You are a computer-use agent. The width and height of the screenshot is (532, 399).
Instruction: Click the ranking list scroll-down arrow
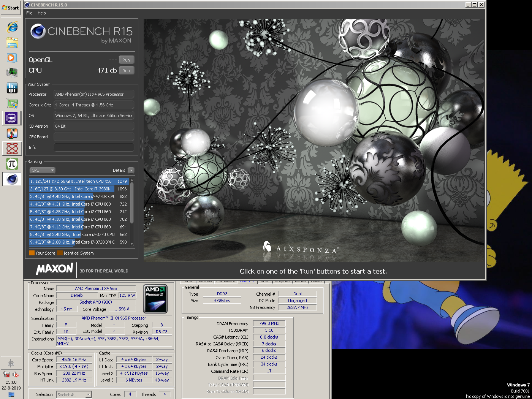tap(132, 244)
